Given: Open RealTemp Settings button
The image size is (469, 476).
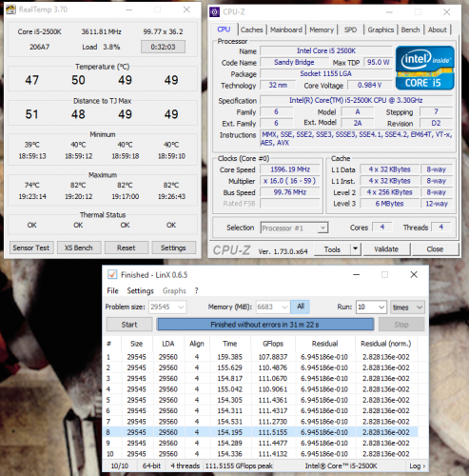Looking at the screenshot, I should tap(173, 248).
